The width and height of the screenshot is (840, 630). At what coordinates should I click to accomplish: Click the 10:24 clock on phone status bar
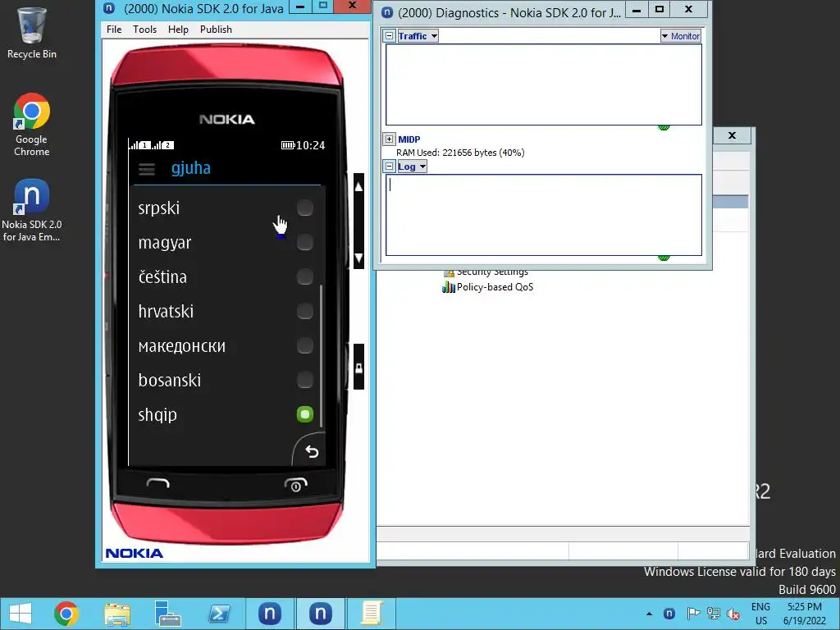click(x=310, y=145)
